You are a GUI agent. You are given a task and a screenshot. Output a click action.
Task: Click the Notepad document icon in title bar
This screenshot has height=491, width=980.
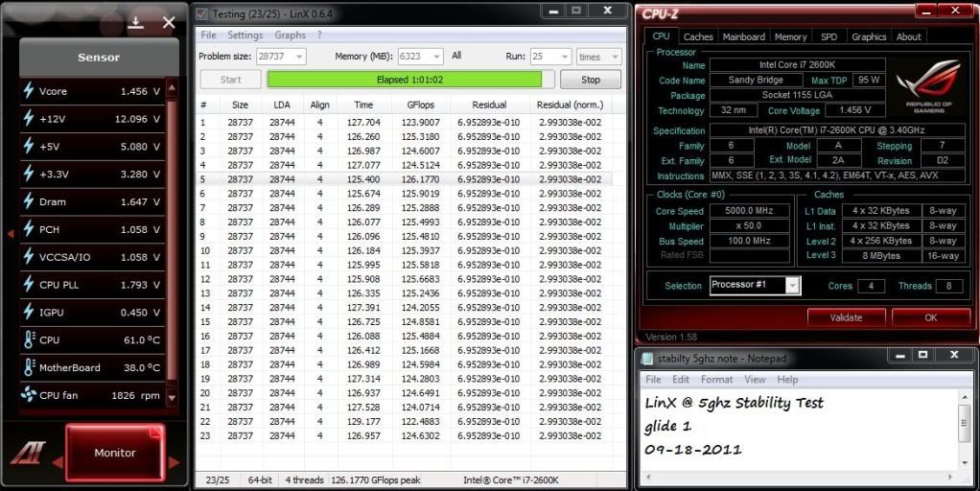tap(647, 358)
